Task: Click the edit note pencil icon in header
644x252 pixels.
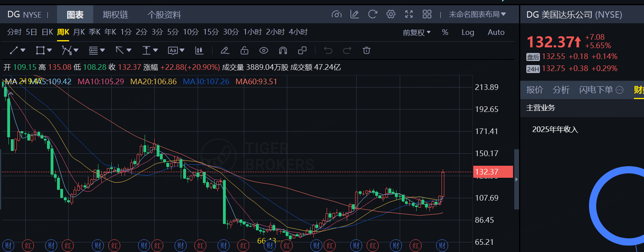Action: point(354,14)
